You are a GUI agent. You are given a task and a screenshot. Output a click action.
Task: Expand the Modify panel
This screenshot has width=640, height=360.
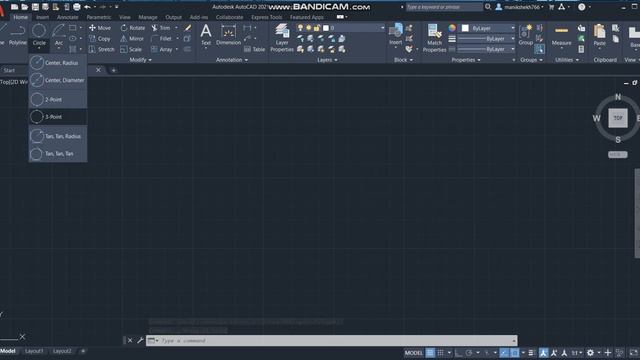(x=140, y=60)
